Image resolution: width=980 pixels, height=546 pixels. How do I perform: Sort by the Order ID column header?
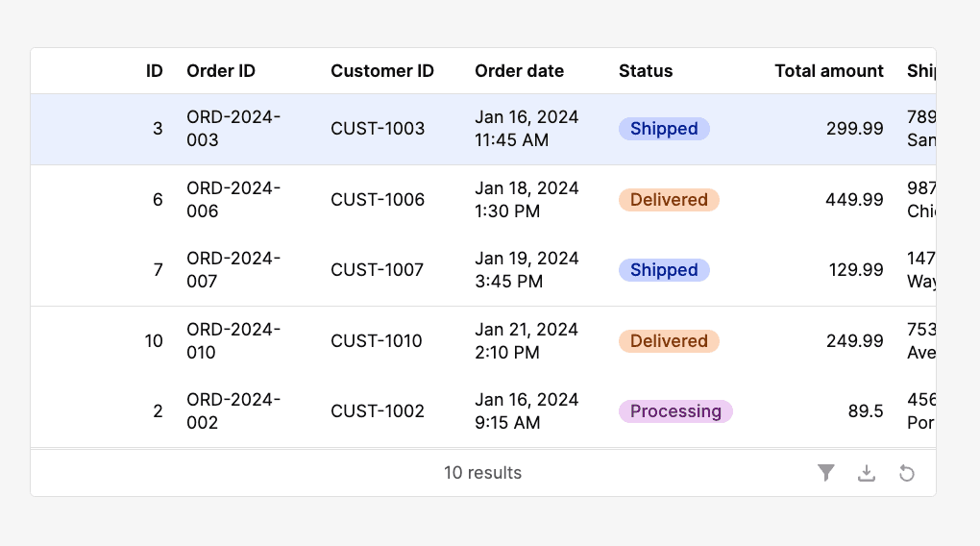221,71
